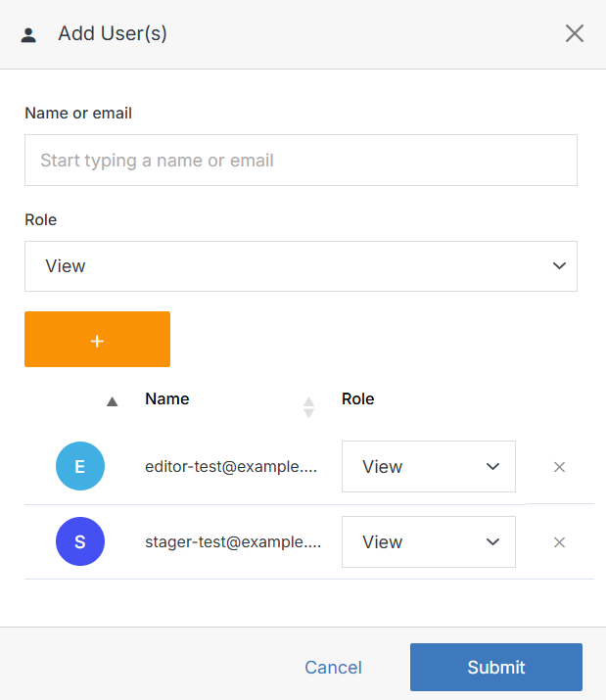Select the stager-test@example email entry
The height and width of the screenshot is (700, 606).
point(233,542)
